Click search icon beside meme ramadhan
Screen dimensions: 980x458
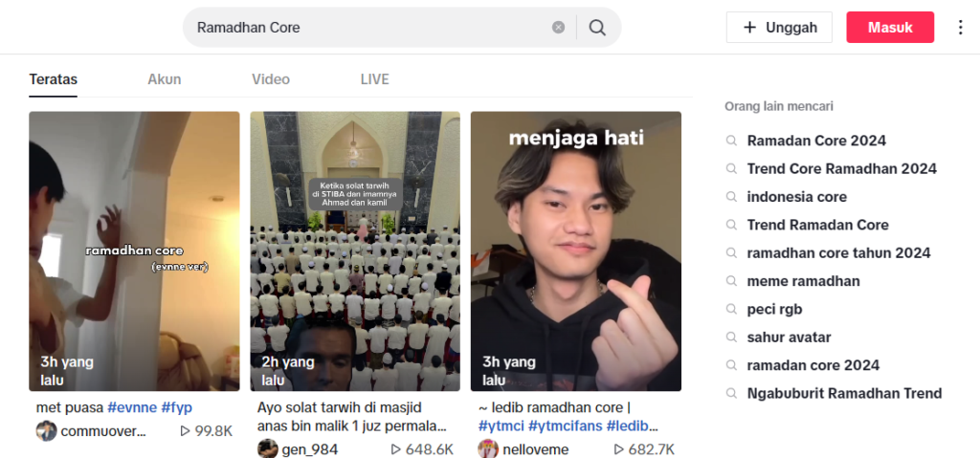[731, 281]
